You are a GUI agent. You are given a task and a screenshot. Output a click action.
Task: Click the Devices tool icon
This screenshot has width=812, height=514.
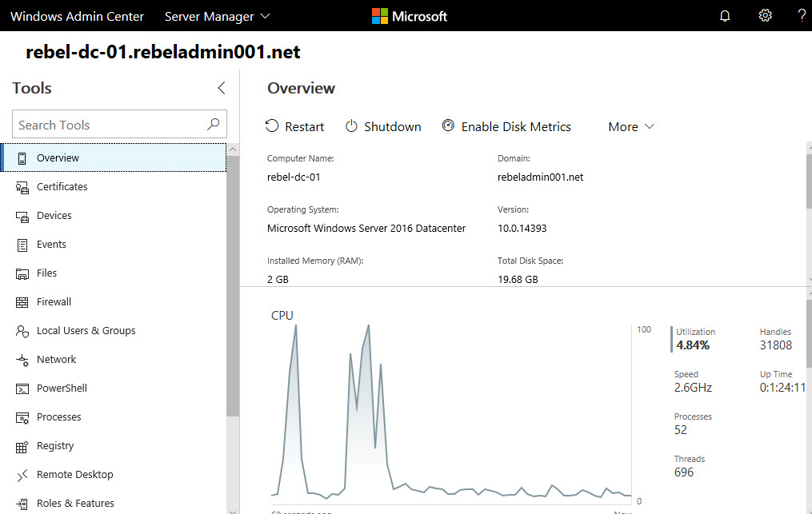[22, 217]
